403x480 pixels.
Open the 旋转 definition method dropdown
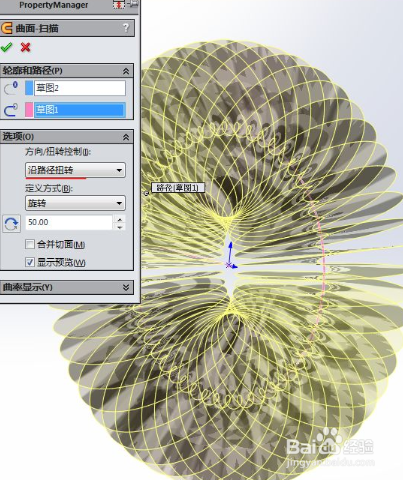coord(75,203)
